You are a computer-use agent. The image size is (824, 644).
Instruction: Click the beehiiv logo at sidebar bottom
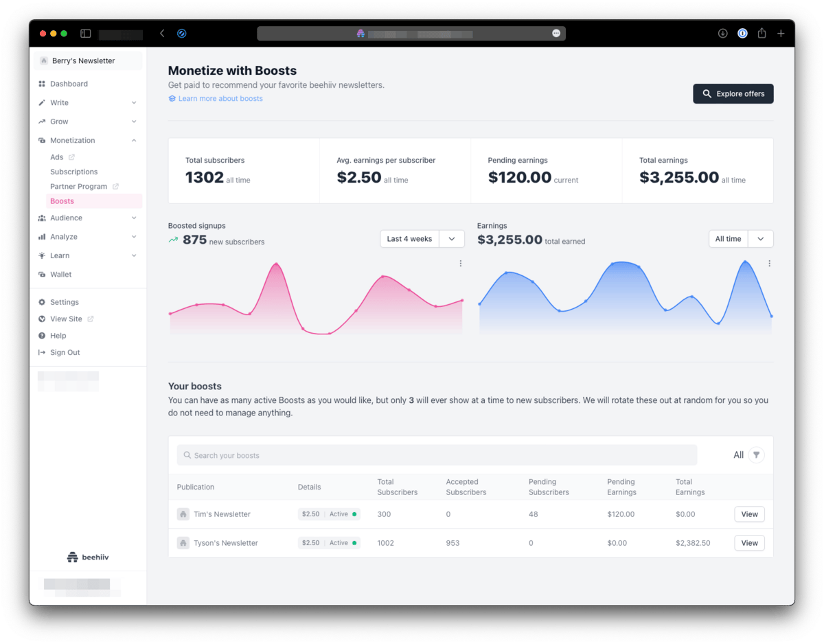point(88,557)
